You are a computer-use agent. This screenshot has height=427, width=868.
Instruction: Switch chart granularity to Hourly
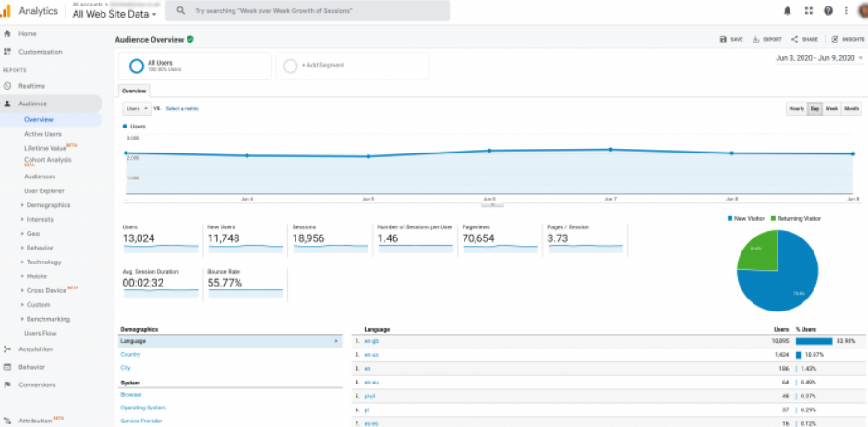point(796,108)
